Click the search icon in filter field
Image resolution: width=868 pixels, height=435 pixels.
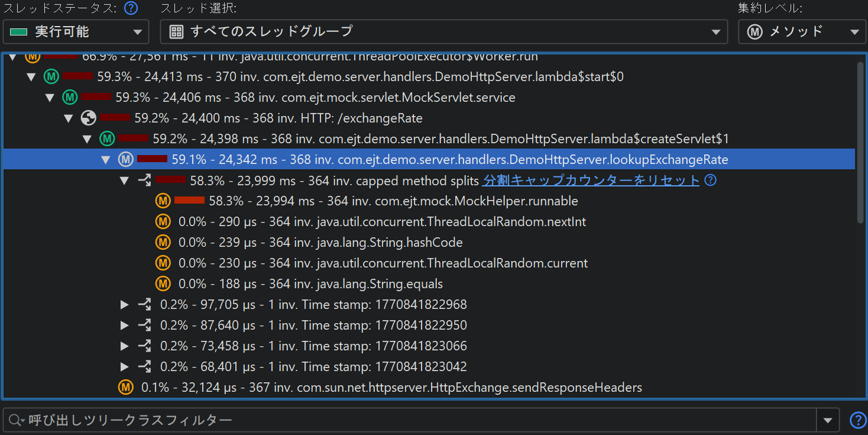(x=15, y=420)
